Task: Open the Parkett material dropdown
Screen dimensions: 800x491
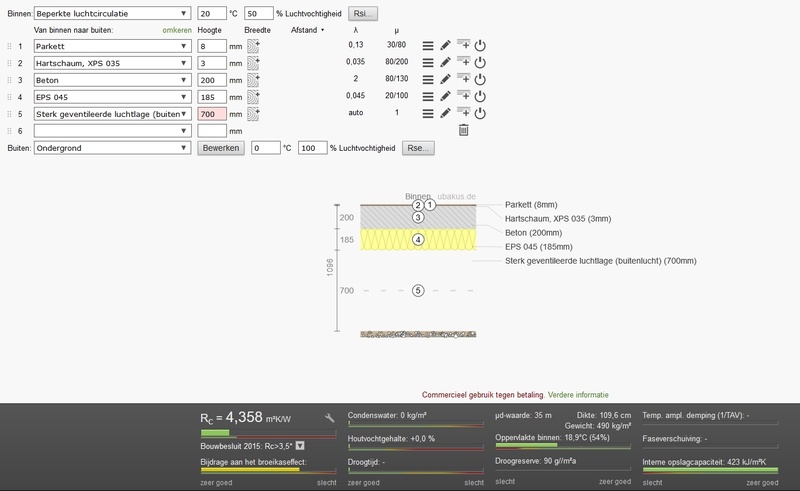Action: [112, 46]
